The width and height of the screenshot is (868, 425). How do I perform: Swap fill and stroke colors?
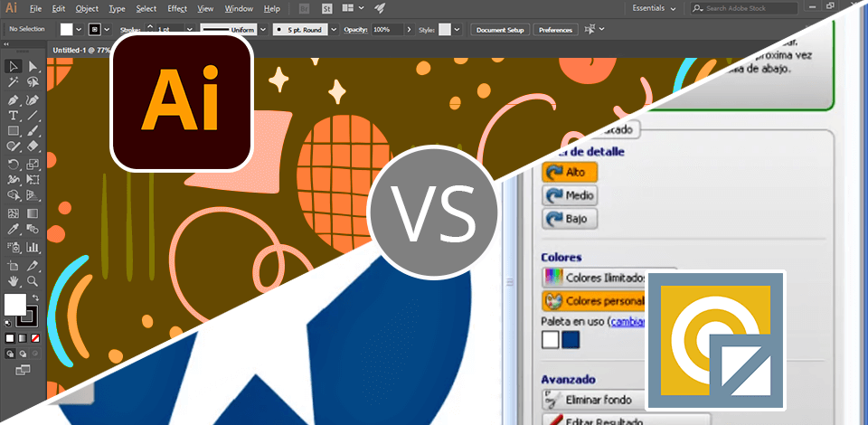coord(36,298)
